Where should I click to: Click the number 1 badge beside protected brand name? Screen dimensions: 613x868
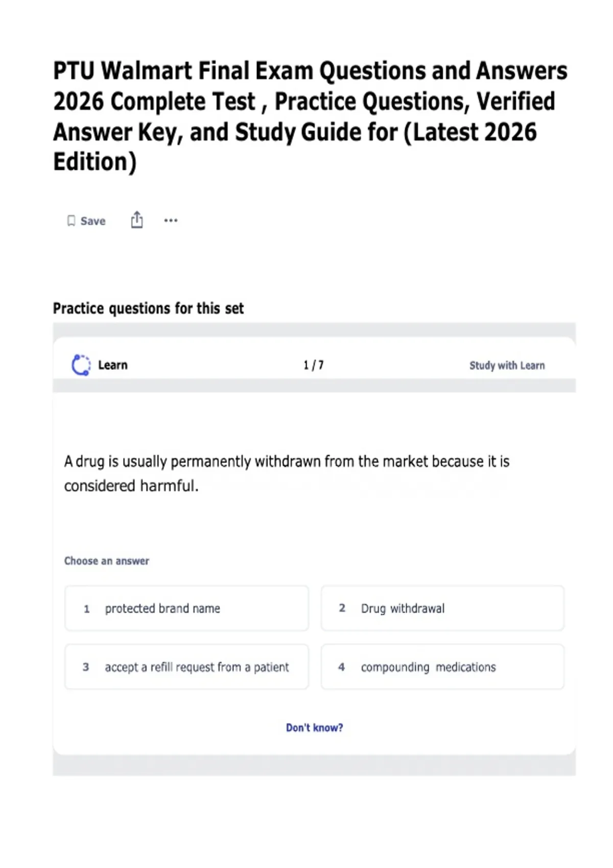86,609
